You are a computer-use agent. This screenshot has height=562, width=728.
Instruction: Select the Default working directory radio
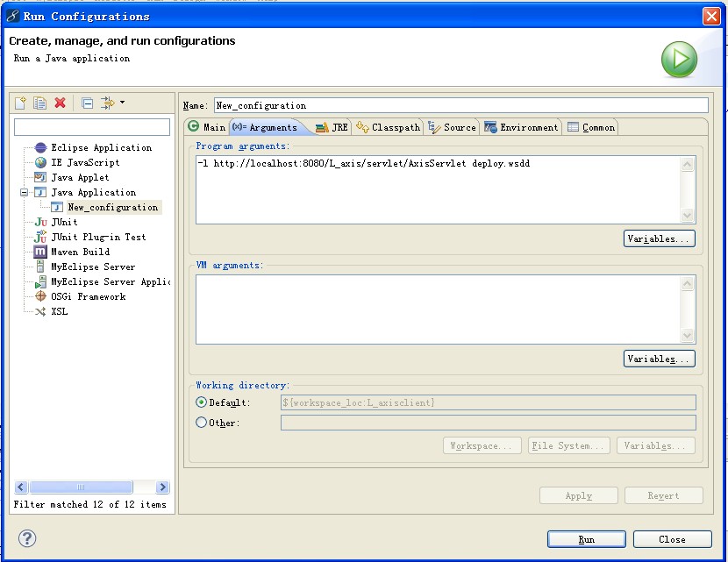[x=202, y=402]
